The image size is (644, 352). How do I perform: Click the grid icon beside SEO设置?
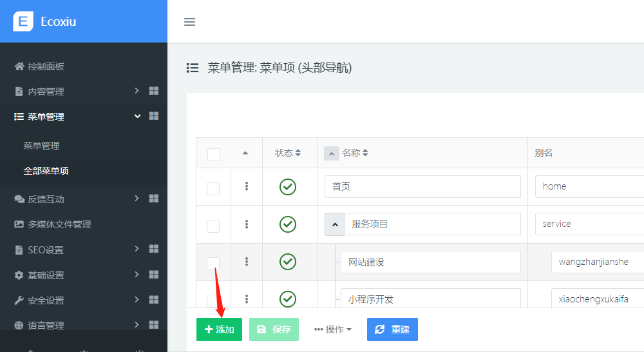(154, 249)
